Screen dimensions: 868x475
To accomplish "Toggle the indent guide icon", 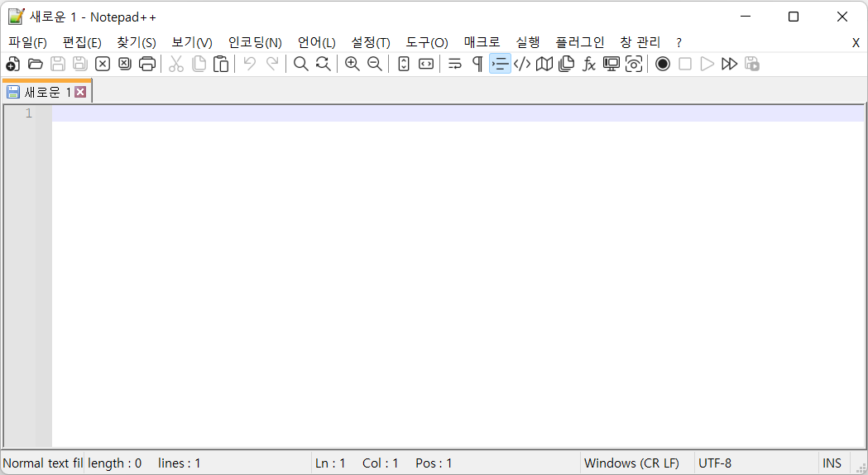I will [x=500, y=65].
